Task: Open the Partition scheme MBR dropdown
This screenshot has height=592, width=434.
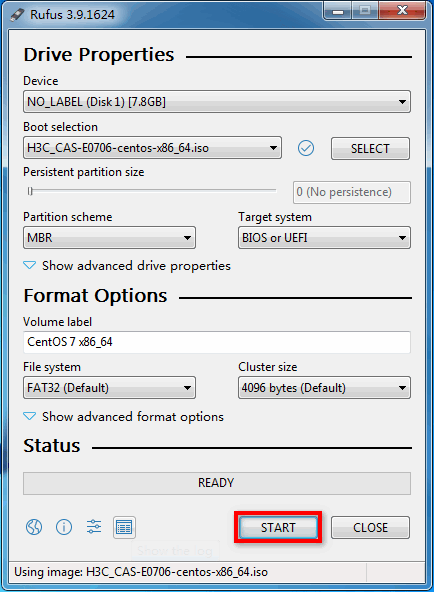Action: point(109,237)
